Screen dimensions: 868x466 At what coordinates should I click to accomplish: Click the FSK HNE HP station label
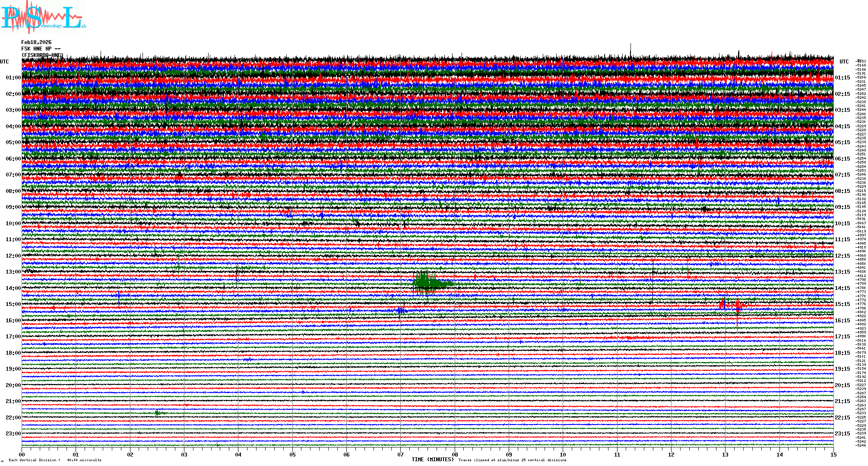41,49
